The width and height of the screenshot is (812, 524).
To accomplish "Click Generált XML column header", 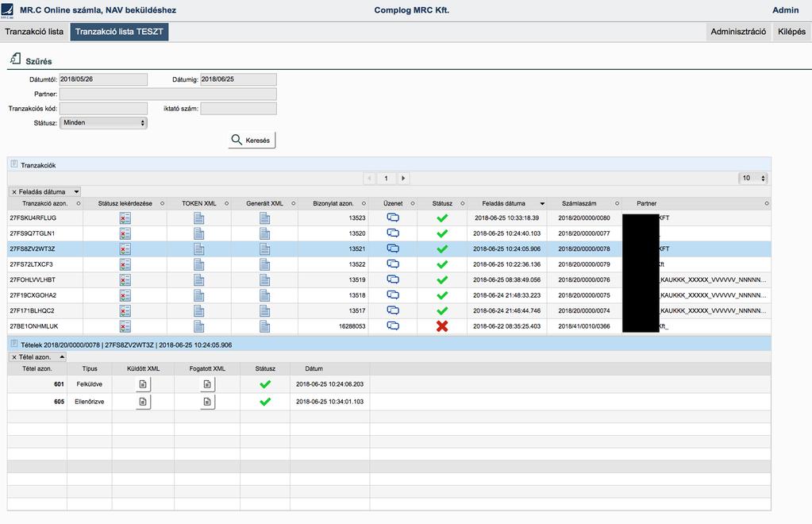I will (264, 203).
